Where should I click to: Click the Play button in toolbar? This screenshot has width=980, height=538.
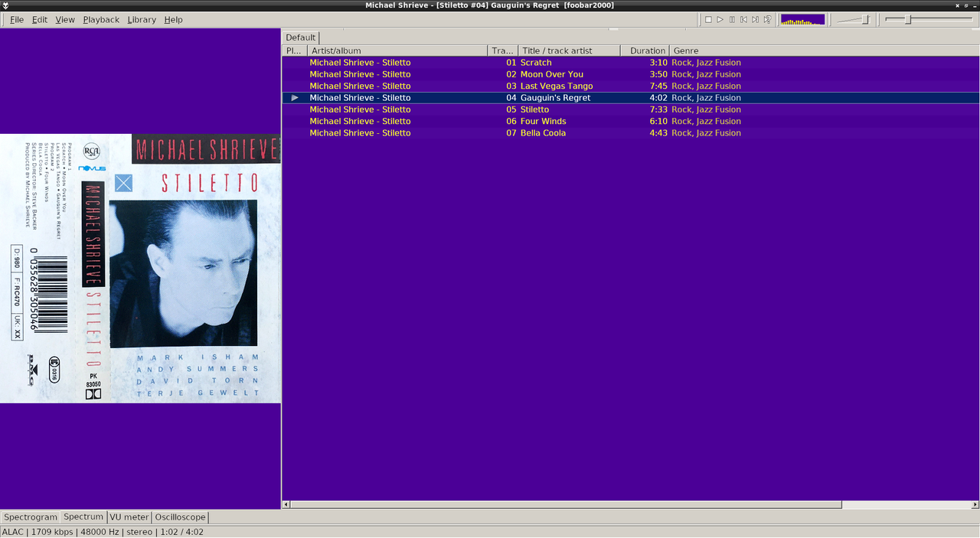pos(720,19)
